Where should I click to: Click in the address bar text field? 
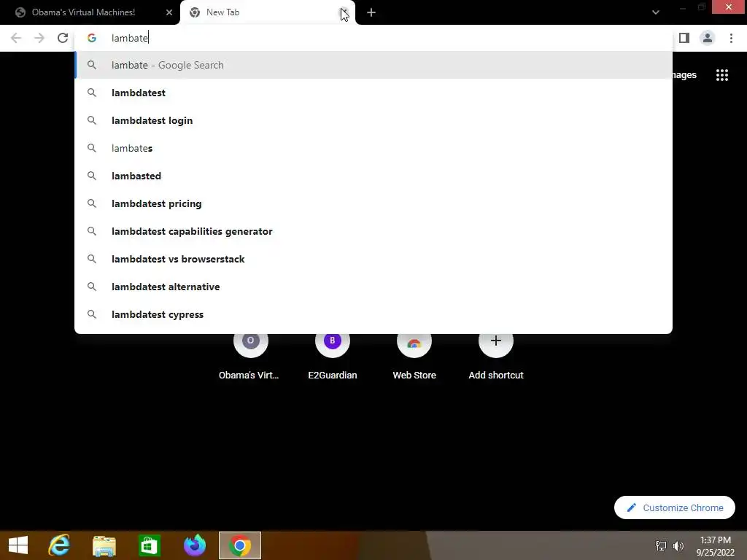click(x=373, y=38)
